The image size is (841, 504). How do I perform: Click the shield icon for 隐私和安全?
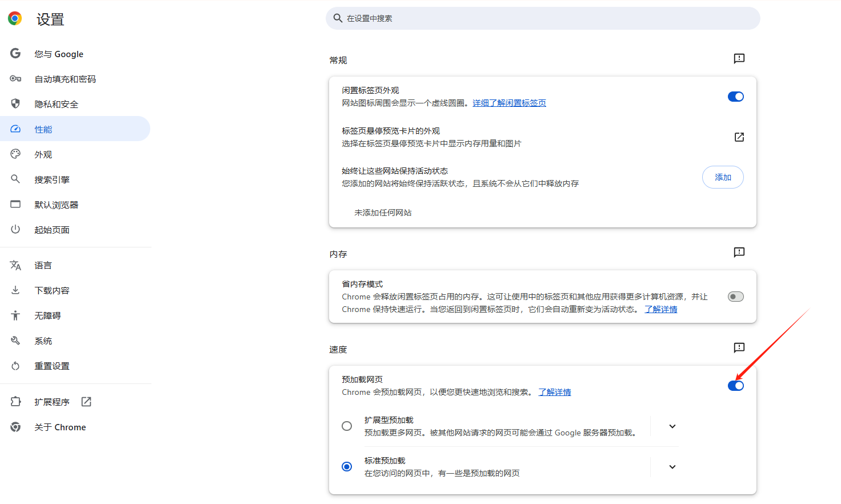pos(15,103)
